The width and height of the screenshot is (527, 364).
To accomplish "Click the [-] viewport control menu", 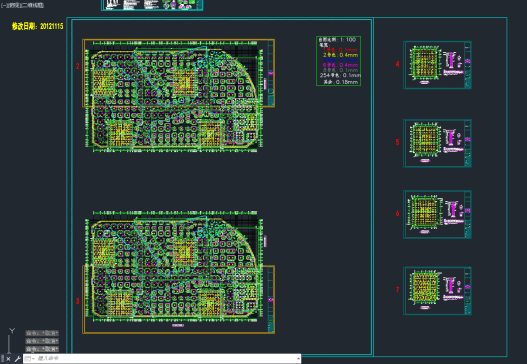I will (3, 5).
